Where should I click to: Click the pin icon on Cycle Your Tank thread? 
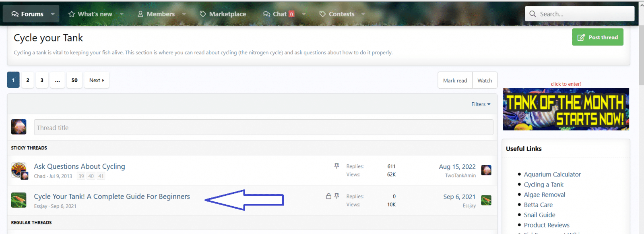(x=336, y=196)
